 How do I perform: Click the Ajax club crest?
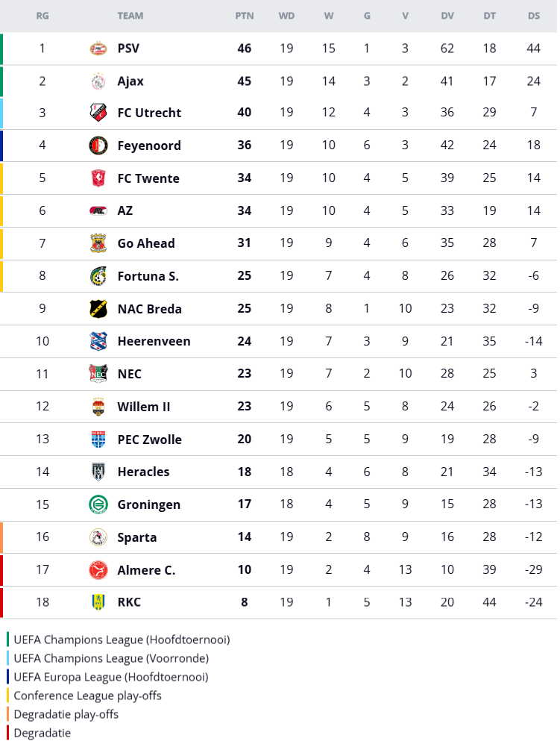click(x=98, y=81)
